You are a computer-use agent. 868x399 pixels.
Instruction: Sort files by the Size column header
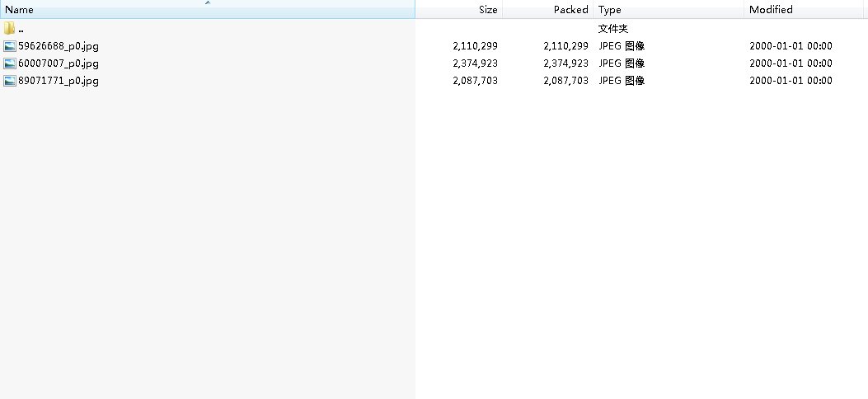click(488, 10)
